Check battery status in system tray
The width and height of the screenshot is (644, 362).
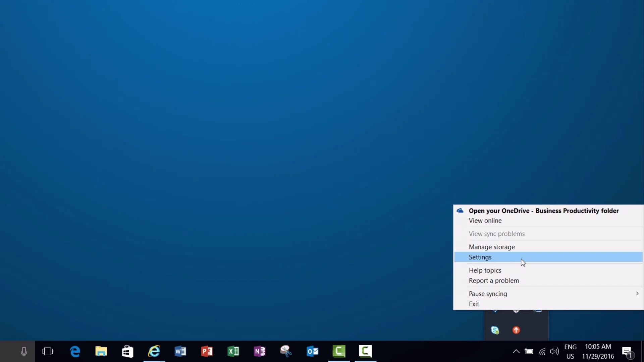pyautogui.click(x=529, y=351)
